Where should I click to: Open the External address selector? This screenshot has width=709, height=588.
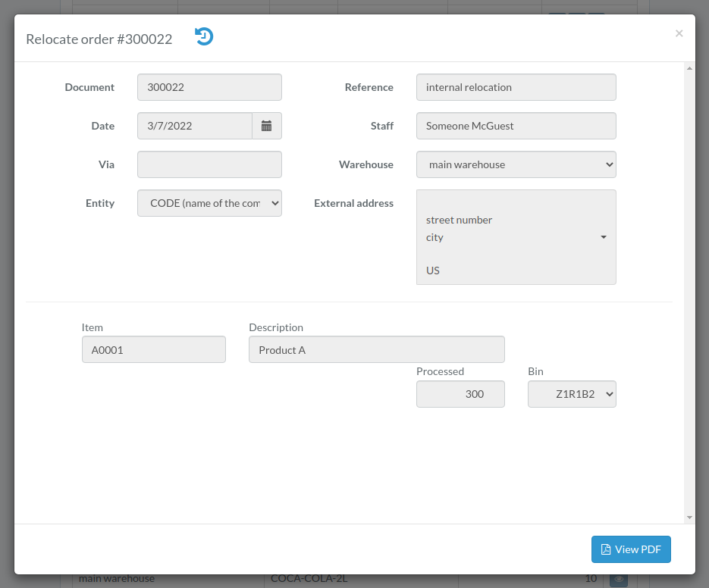pyautogui.click(x=516, y=237)
